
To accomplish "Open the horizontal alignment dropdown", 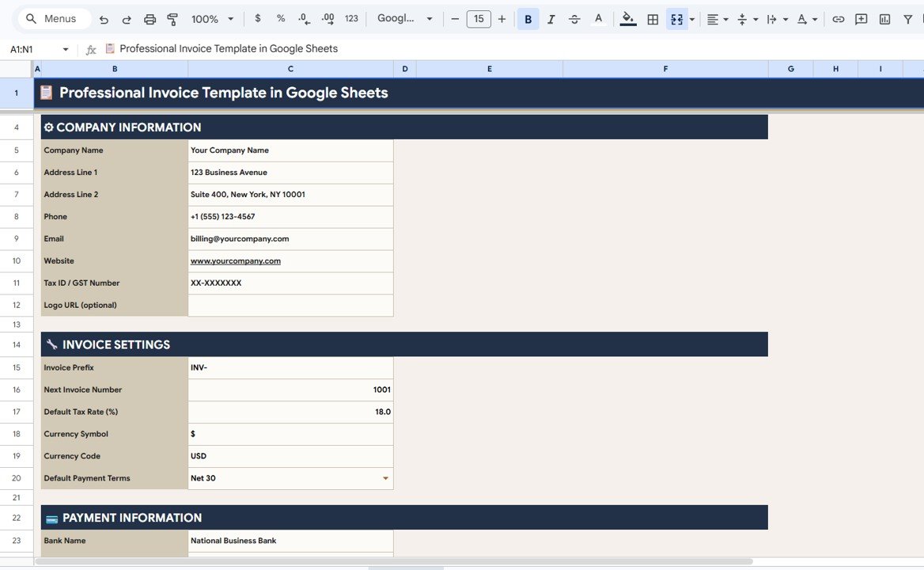I will point(716,18).
